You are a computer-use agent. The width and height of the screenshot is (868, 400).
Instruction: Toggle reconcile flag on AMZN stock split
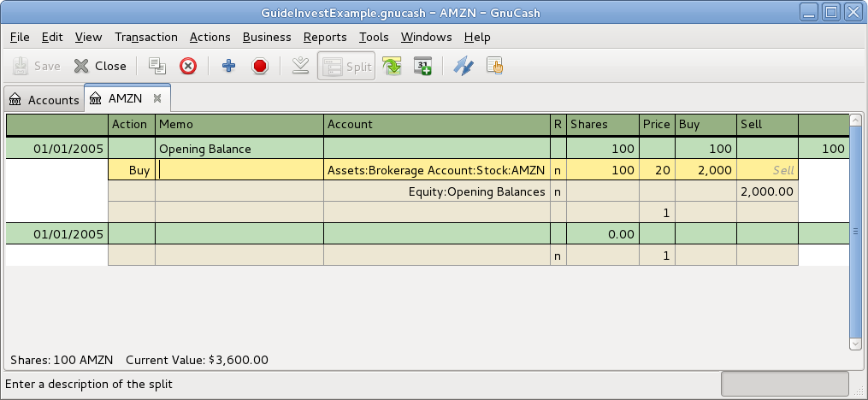coord(558,170)
